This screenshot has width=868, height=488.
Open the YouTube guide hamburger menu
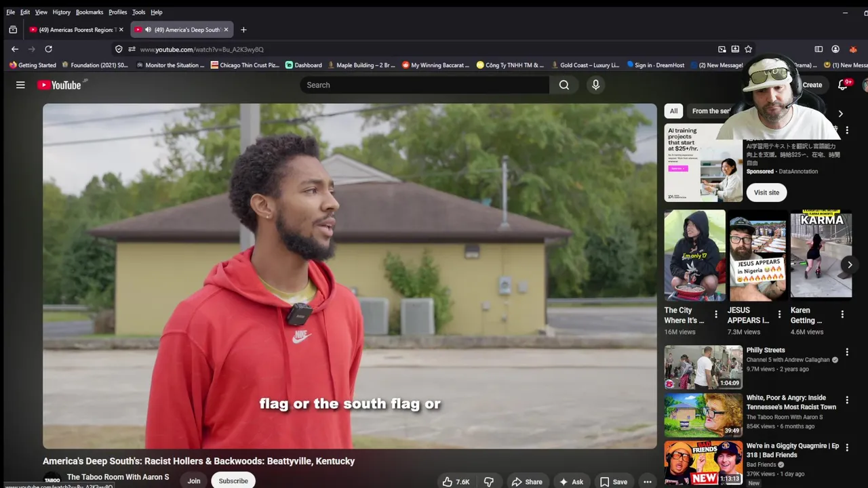coord(20,85)
